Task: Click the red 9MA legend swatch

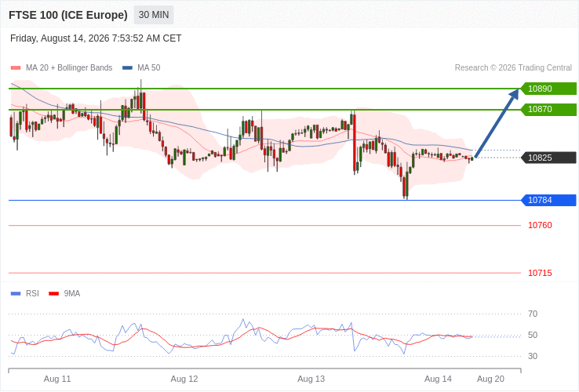Action: coord(54,294)
